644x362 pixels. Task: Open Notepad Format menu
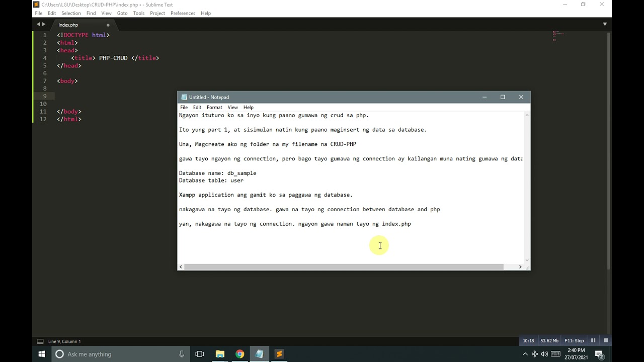pos(214,107)
